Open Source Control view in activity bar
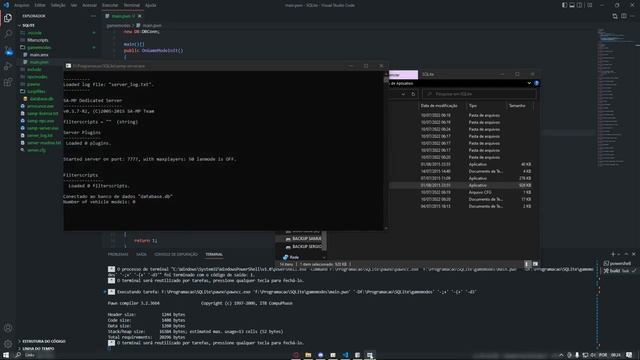This screenshot has height=360, width=640. click(x=8, y=50)
